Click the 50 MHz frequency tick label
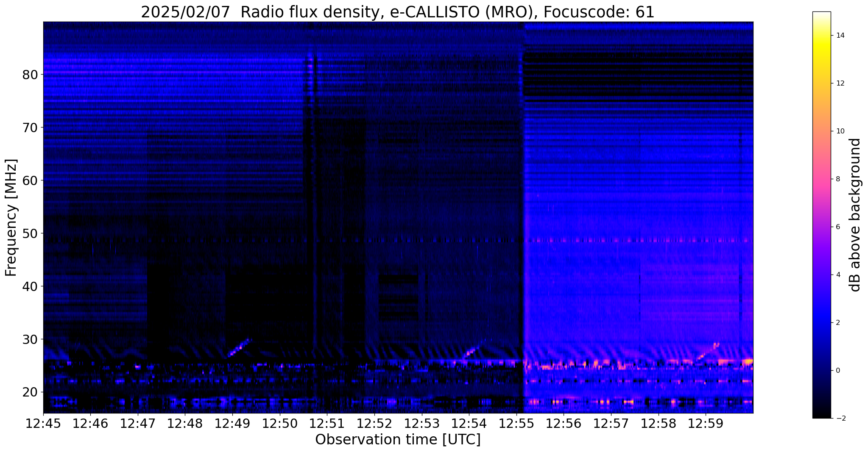 coord(30,233)
